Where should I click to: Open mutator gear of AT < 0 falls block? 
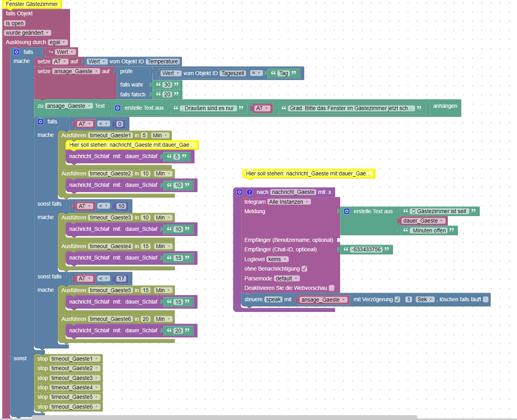click(x=41, y=122)
